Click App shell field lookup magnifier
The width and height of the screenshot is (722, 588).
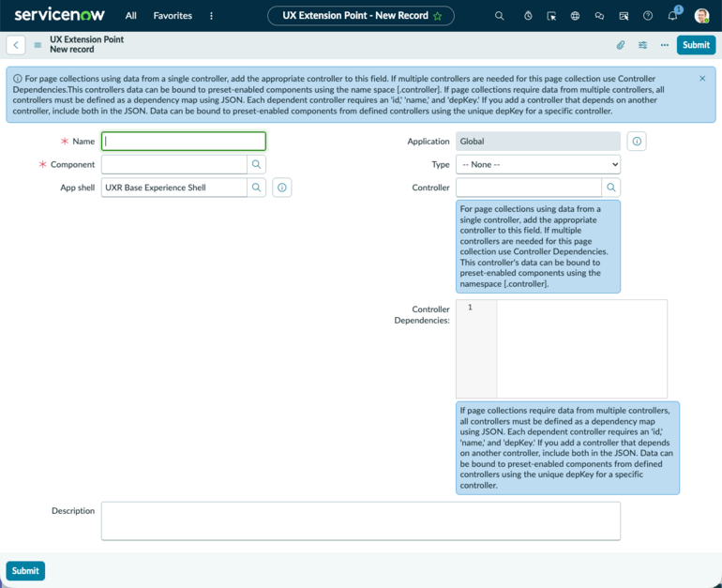tap(257, 188)
